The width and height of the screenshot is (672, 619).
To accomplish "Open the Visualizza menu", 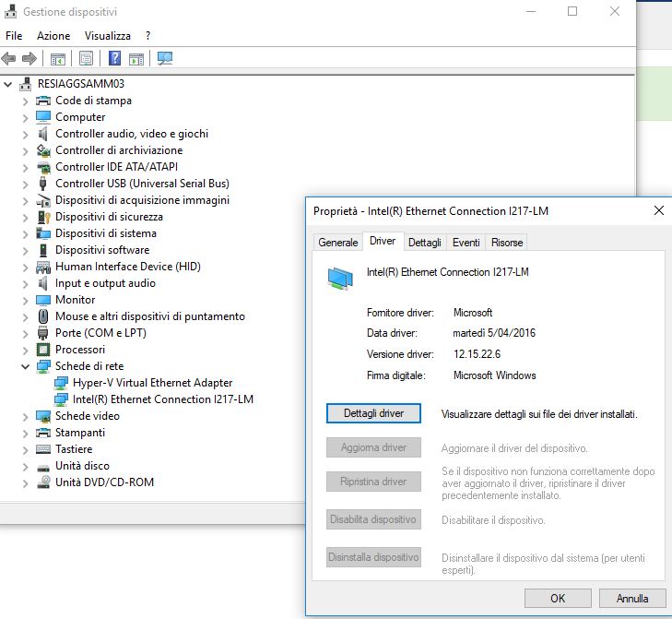I will click(108, 36).
